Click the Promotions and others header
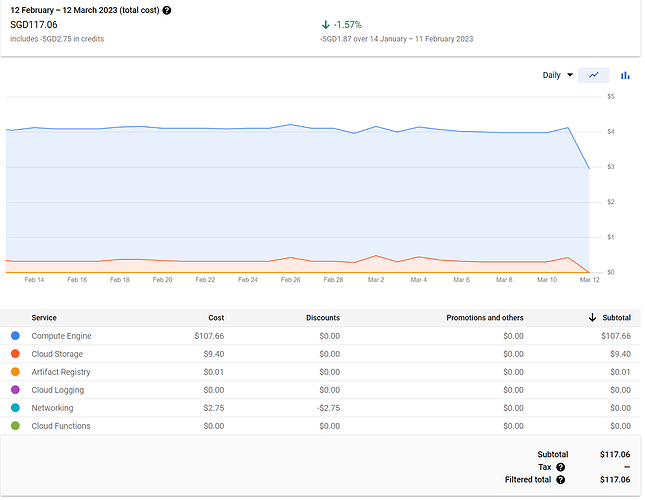The width and height of the screenshot is (645, 500). coord(485,318)
